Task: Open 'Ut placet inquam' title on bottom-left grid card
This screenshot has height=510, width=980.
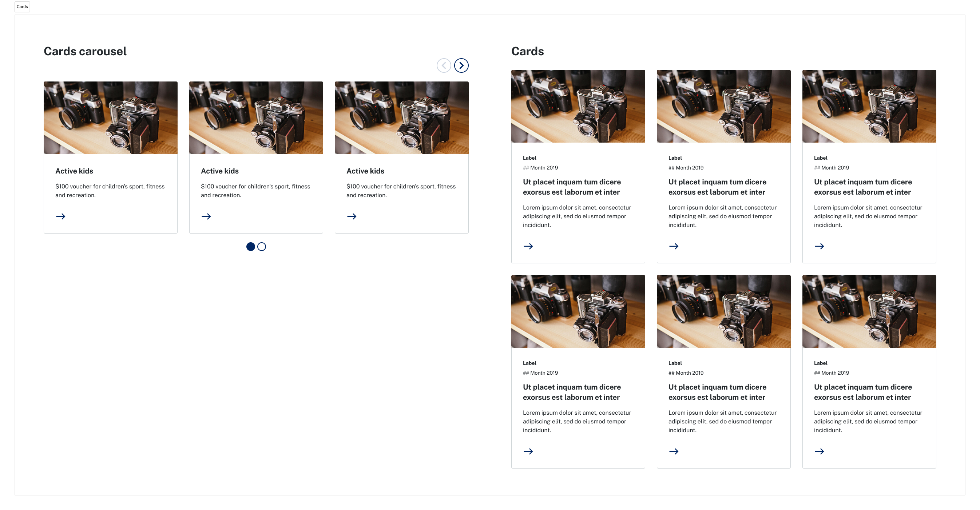Action: (572, 392)
